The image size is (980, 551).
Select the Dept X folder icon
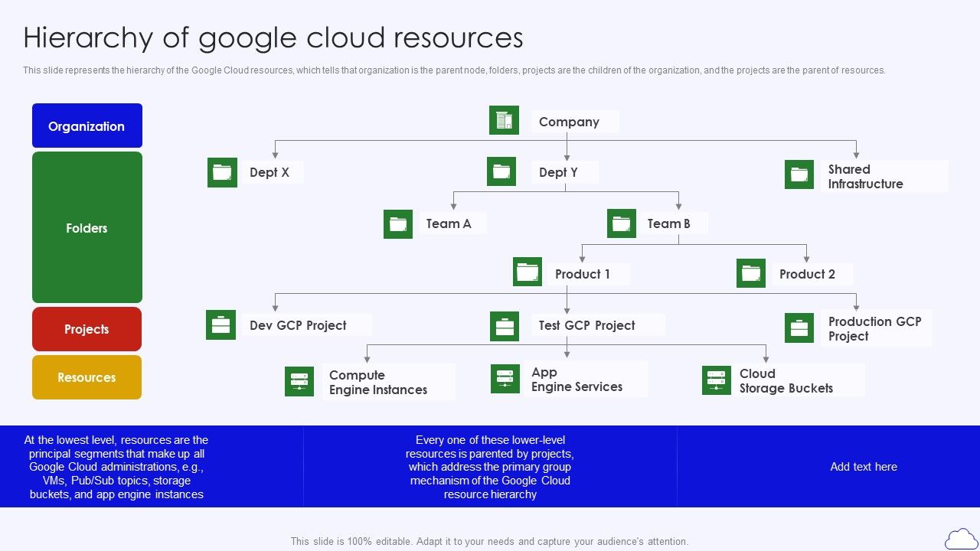(221, 171)
